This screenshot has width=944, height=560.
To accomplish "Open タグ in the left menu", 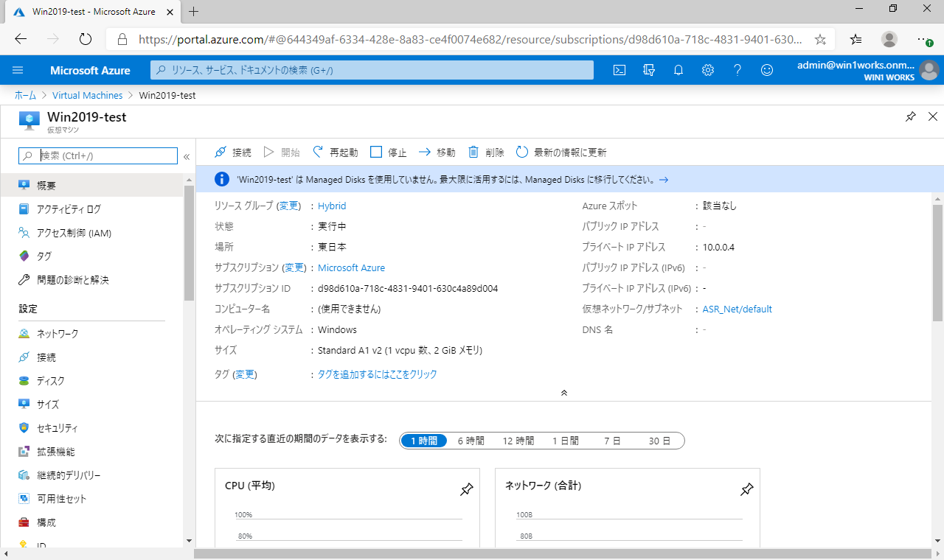I will [x=92, y=256].
